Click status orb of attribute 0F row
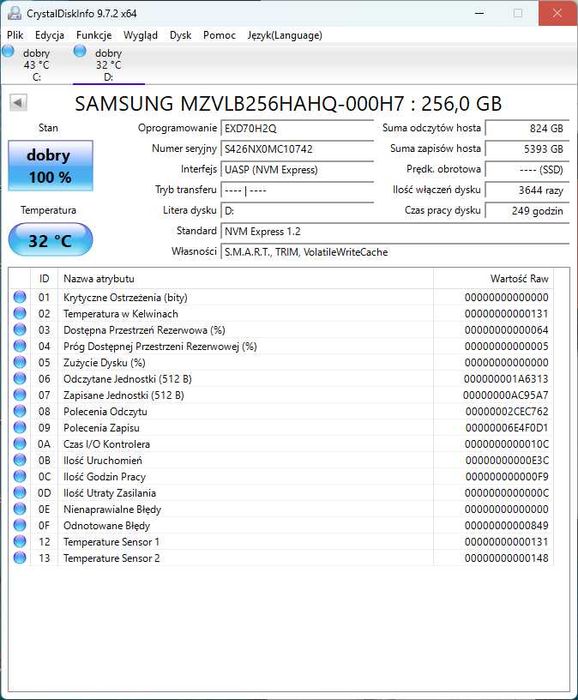This screenshot has width=578, height=700. coord(20,525)
